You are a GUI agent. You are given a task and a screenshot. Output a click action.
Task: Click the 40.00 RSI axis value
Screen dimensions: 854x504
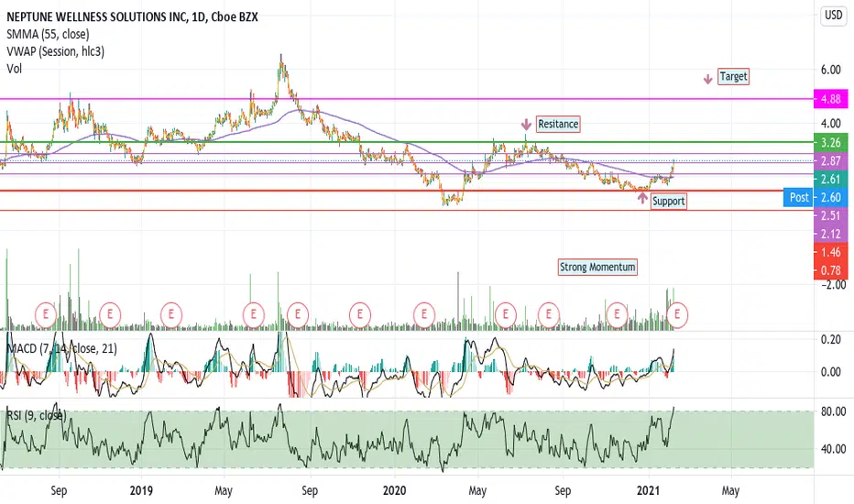click(x=833, y=449)
